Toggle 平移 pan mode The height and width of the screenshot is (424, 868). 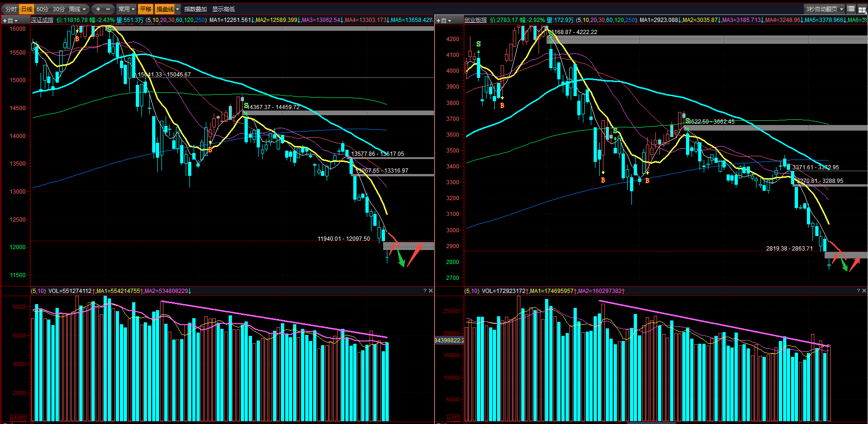click(146, 9)
